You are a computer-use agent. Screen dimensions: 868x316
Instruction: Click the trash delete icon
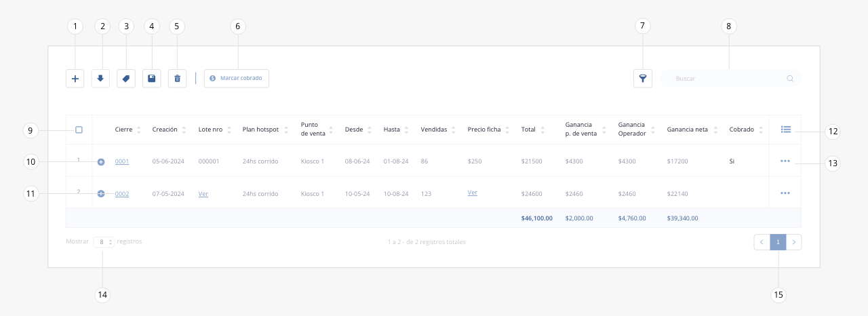pyautogui.click(x=177, y=79)
